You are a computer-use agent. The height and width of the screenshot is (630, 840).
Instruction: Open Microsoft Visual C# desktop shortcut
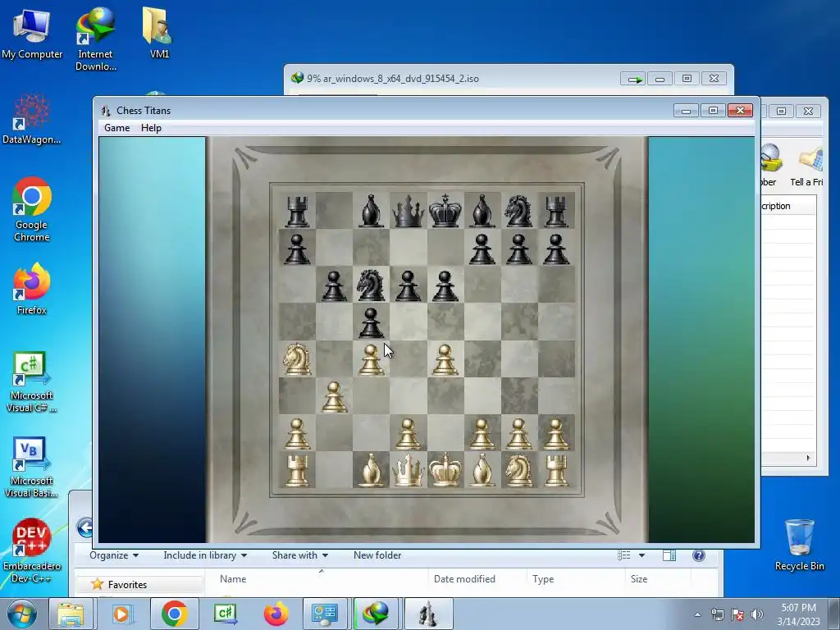(x=32, y=382)
